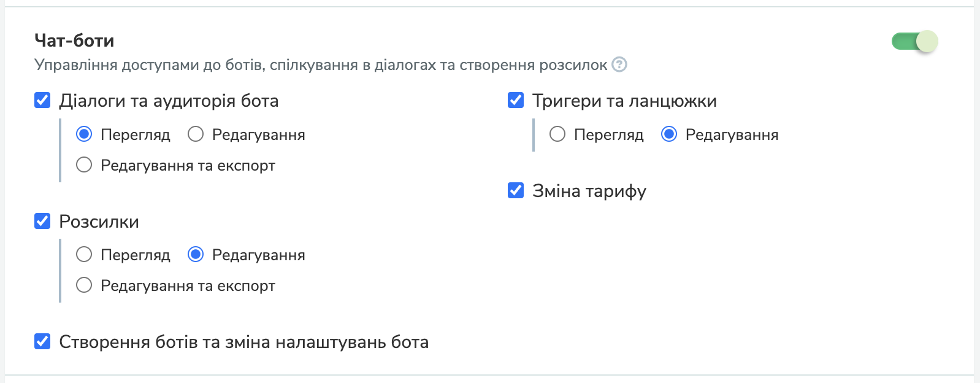Click the Розсилки section label text

pyautogui.click(x=99, y=222)
